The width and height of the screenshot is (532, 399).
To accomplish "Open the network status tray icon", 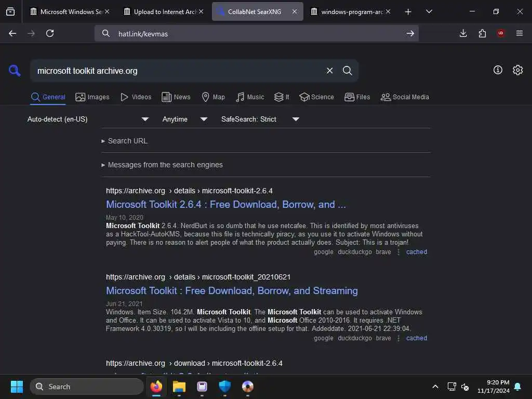I will coord(451,387).
